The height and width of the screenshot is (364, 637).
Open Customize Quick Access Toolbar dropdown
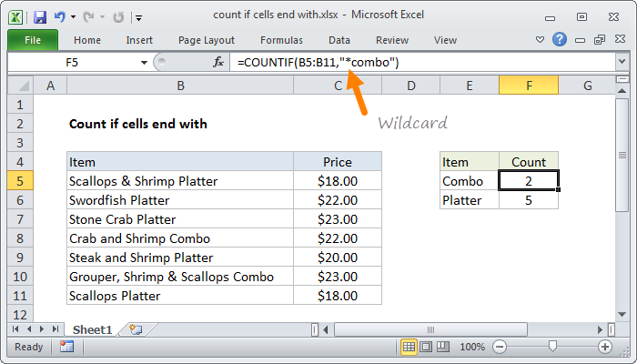coord(137,16)
